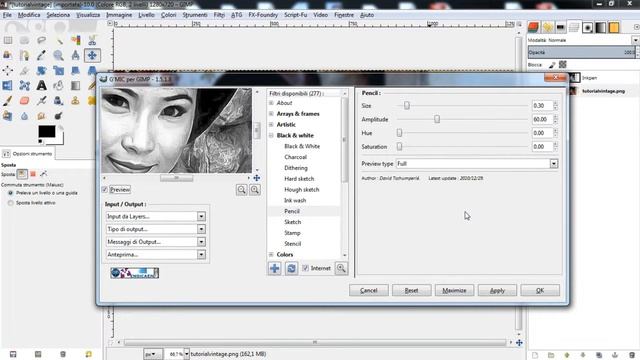The image size is (640, 360).
Task: Expand the Artistic filter category
Action: (271, 124)
